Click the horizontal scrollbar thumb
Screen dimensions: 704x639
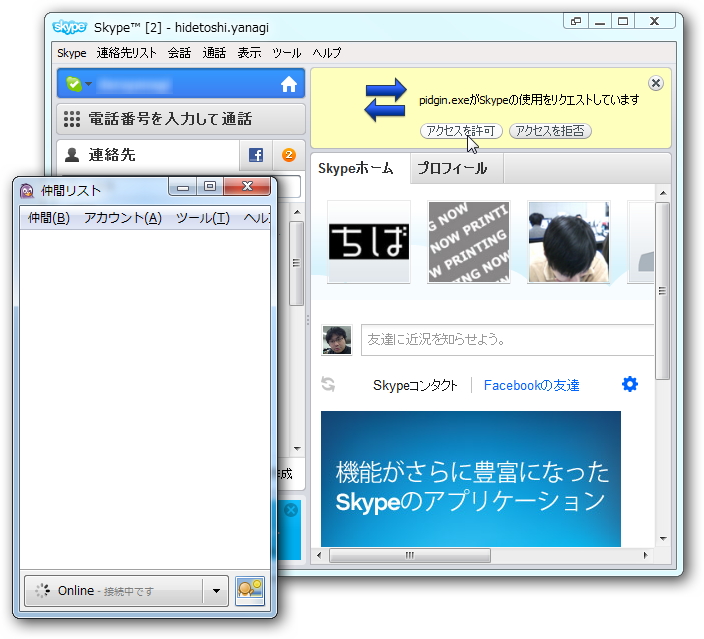point(410,555)
